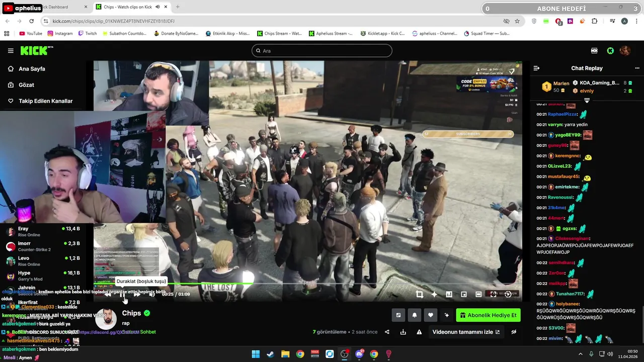Open the Chrome three-dot menu
Image resolution: width=644 pixels, height=362 pixels.
[x=636, y=21]
